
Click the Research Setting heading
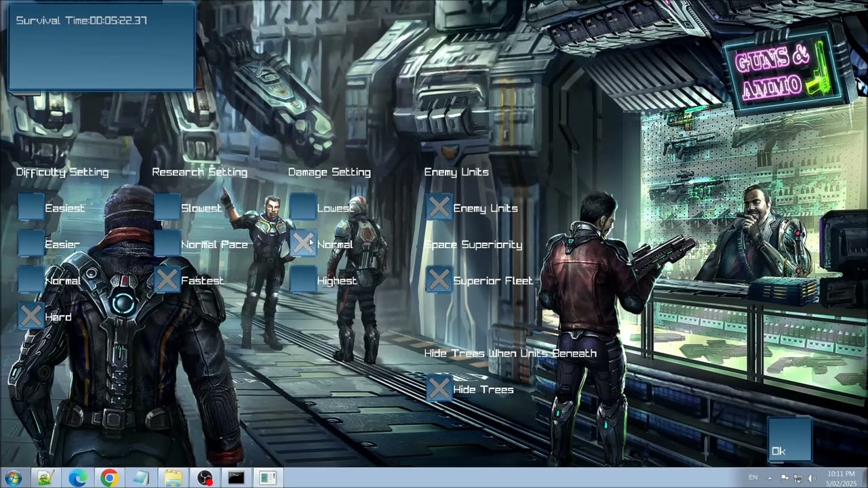pyautogui.click(x=199, y=172)
